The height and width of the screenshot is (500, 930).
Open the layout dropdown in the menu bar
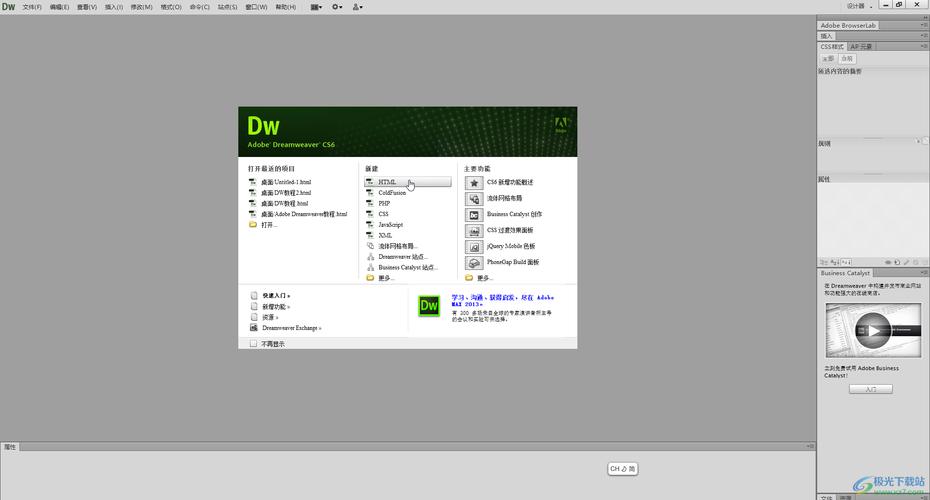(x=316, y=7)
